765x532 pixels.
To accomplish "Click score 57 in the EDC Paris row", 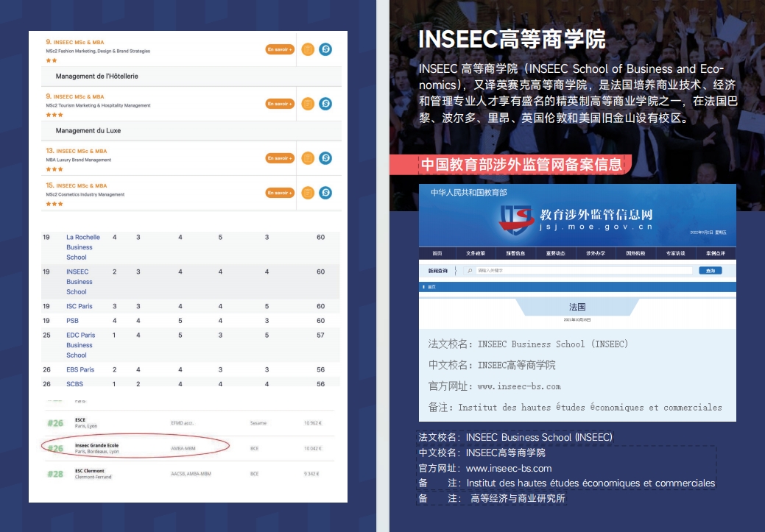I will pos(320,335).
